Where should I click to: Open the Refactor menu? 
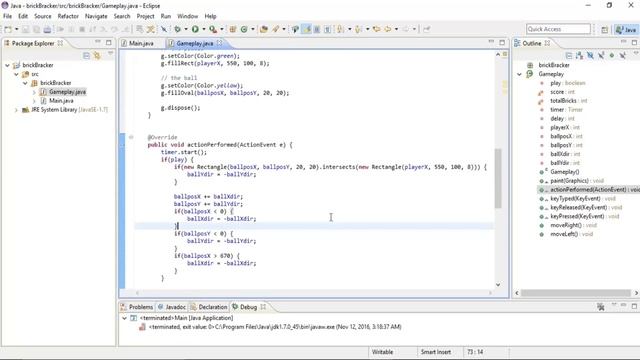[68, 16]
